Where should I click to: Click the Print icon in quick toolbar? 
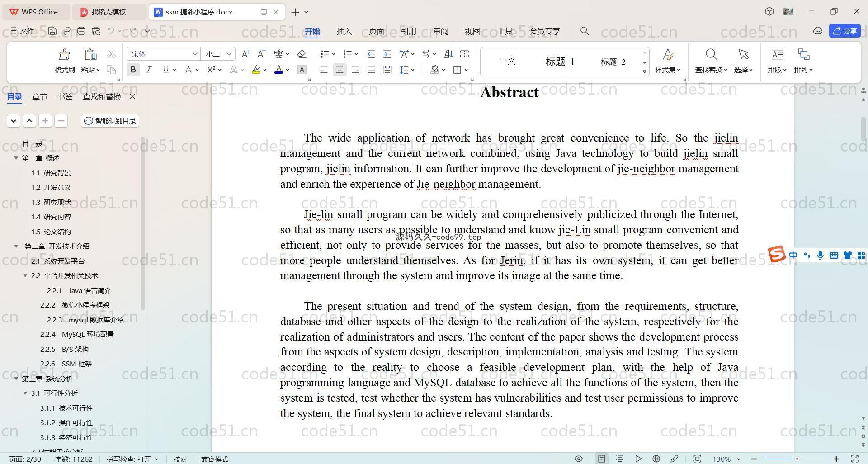[x=81, y=31]
